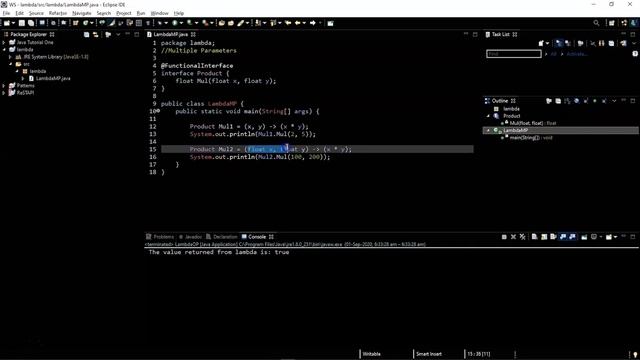
Task: Select the LambdaMP.java editor tab
Action: pos(171,35)
